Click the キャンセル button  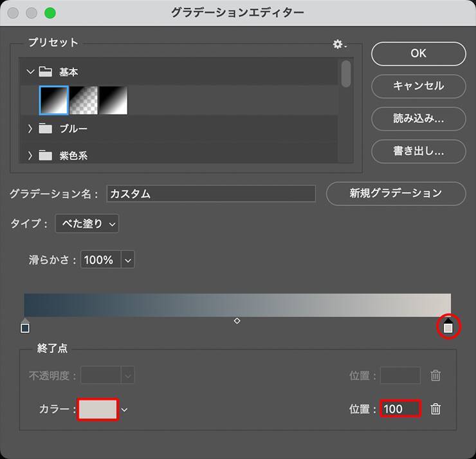tap(419, 86)
